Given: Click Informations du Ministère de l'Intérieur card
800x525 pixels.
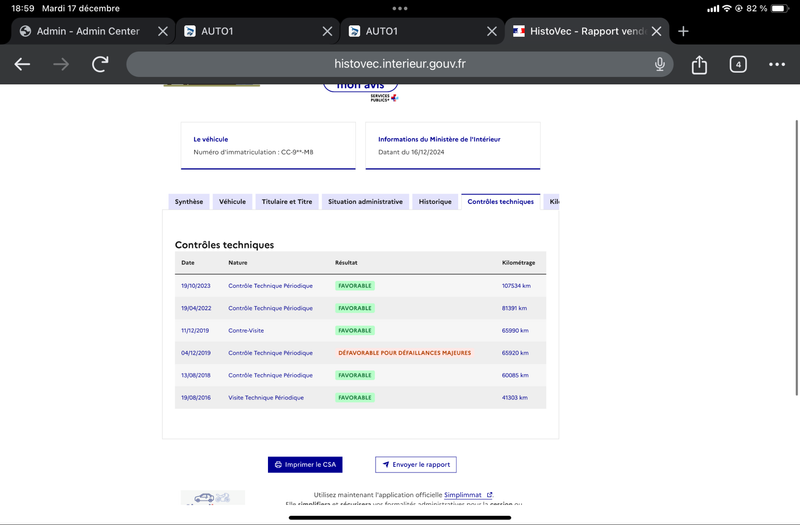Looking at the screenshot, I should 453,145.
